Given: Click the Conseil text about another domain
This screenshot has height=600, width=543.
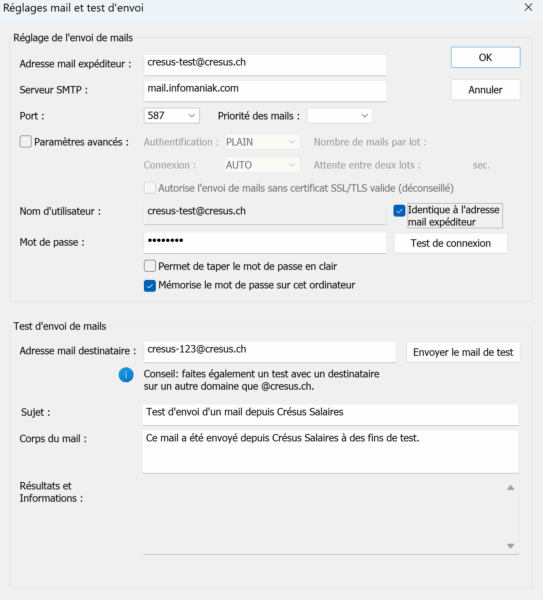Looking at the screenshot, I should (x=261, y=380).
